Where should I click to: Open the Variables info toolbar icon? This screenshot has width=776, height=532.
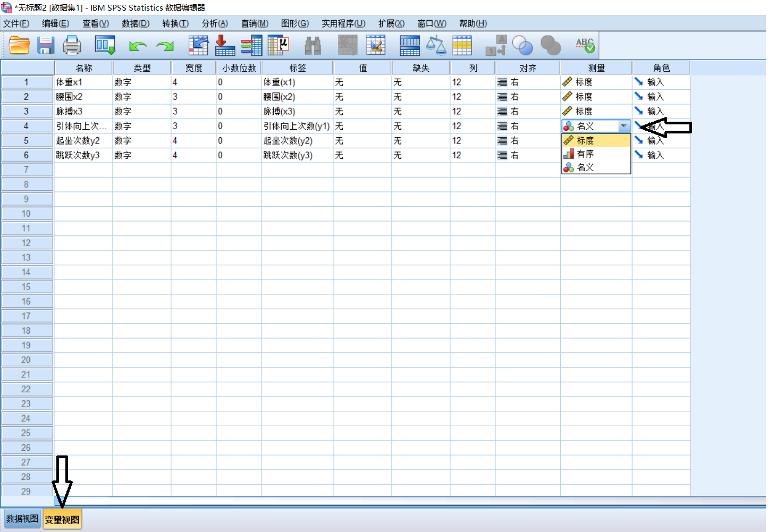251,46
